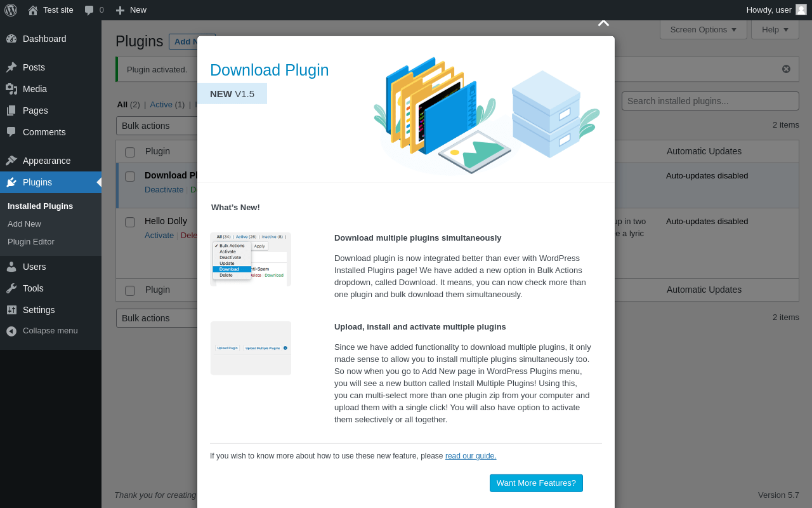Click Auto-updates disabled in Download Plugin row
Viewport: 812px width, 508px height.
coord(707,175)
